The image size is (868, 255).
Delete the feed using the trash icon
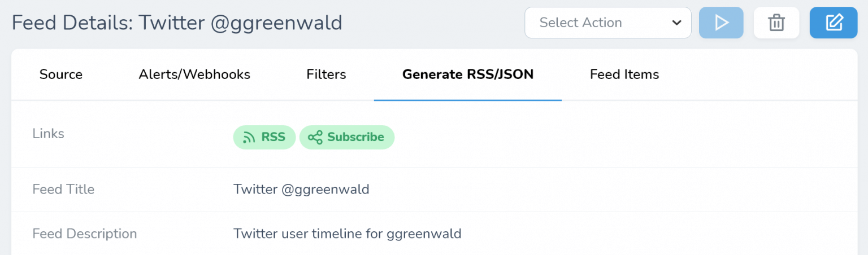(x=776, y=23)
